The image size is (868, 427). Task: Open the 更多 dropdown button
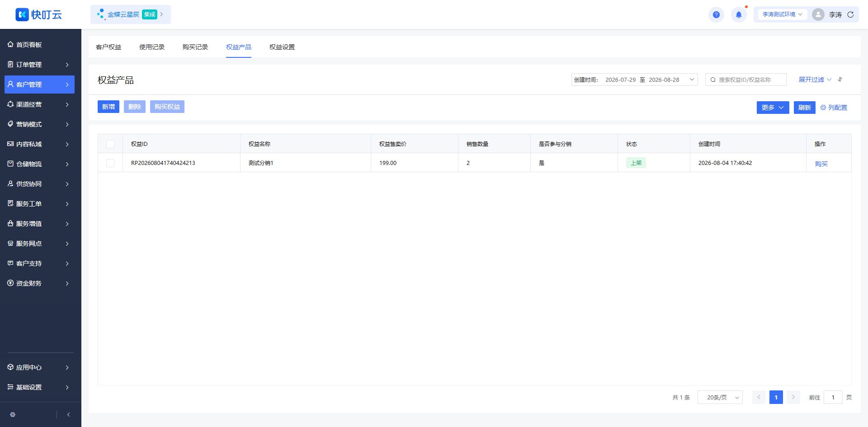[773, 108]
